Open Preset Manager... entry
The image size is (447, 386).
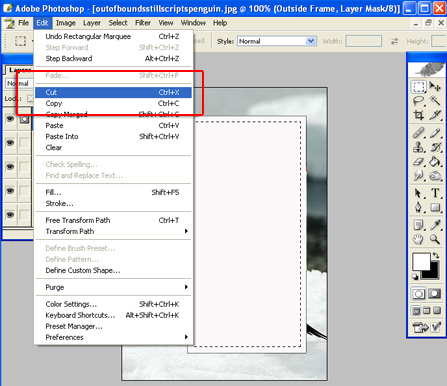click(x=113, y=326)
